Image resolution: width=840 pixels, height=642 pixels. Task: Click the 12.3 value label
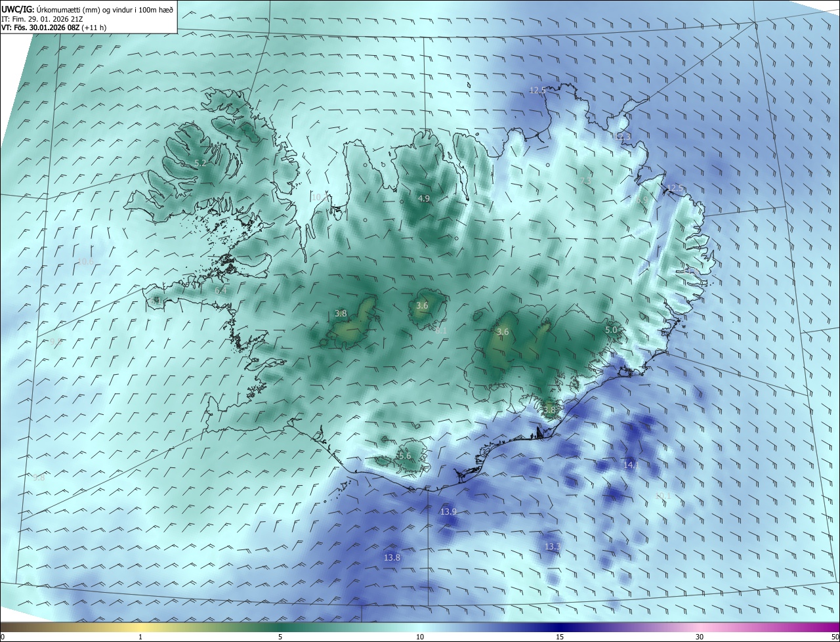622,137
